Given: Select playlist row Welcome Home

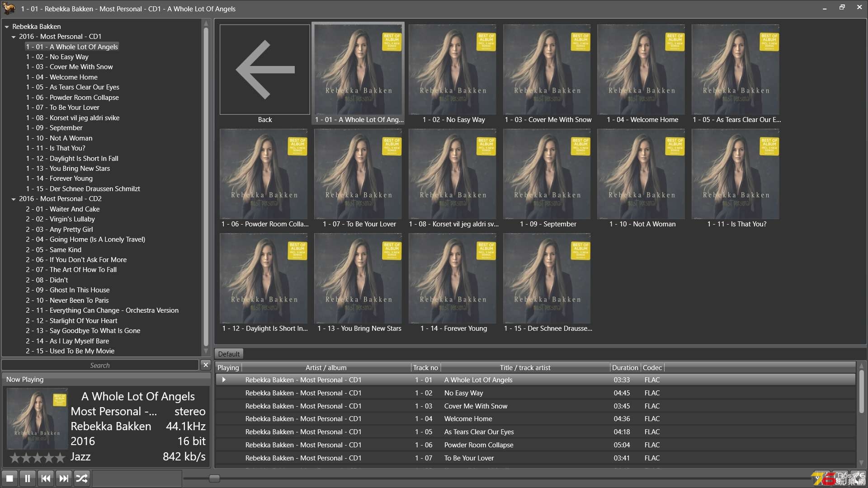Looking at the screenshot, I should (535, 419).
